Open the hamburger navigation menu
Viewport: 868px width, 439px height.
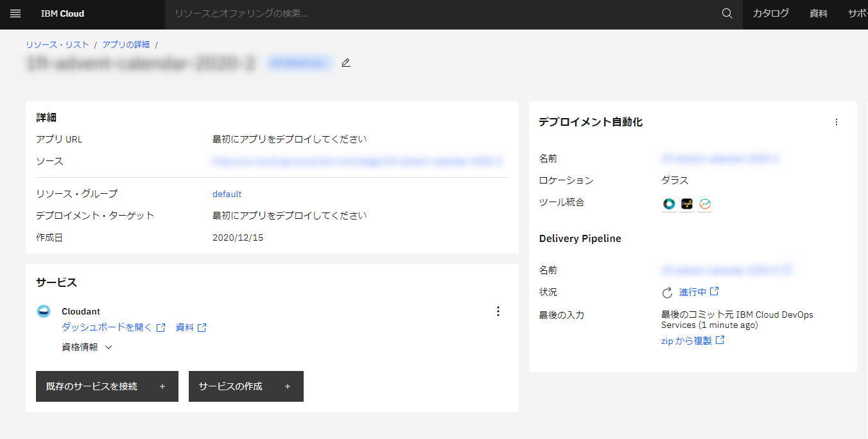coord(15,13)
